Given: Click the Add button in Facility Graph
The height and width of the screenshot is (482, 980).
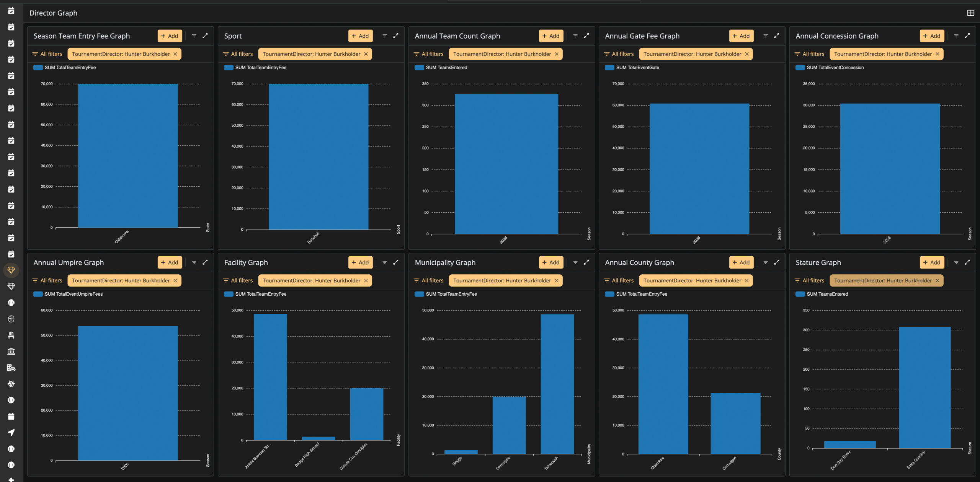Looking at the screenshot, I should pos(360,262).
